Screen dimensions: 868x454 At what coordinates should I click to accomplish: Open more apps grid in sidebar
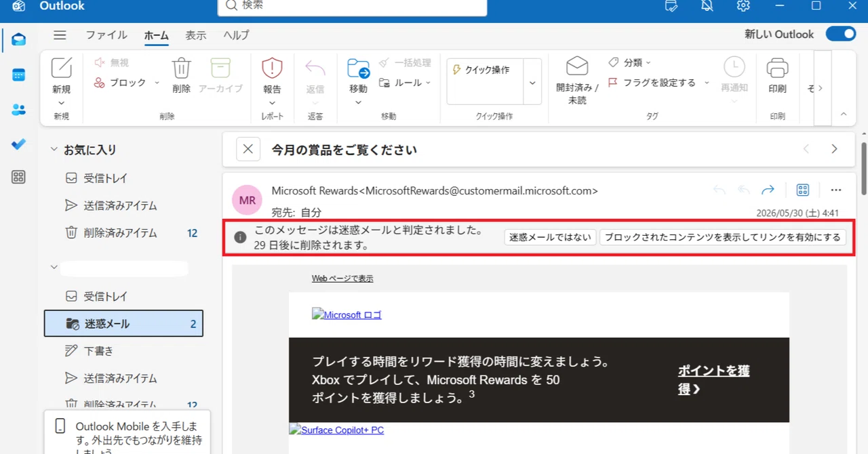(19, 178)
